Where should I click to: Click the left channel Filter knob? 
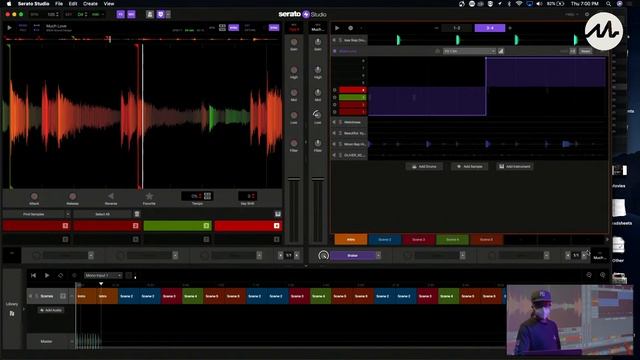pos(294,143)
